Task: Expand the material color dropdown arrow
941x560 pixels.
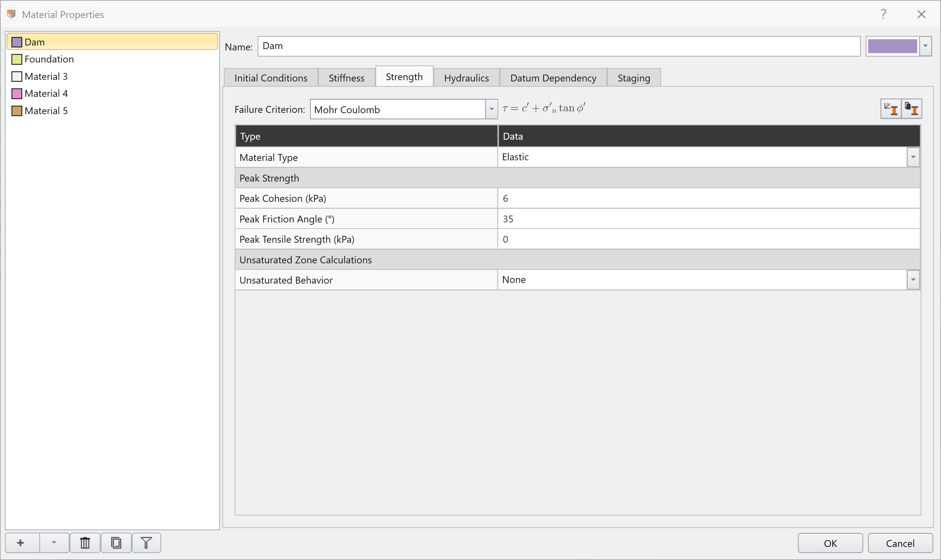Action: [925, 46]
